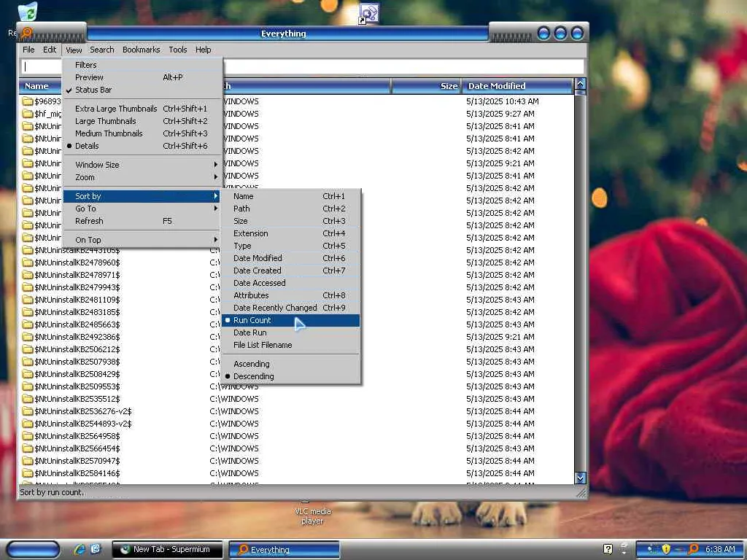The image size is (747, 560).
Task: Open the Tools menu
Action: tap(178, 50)
